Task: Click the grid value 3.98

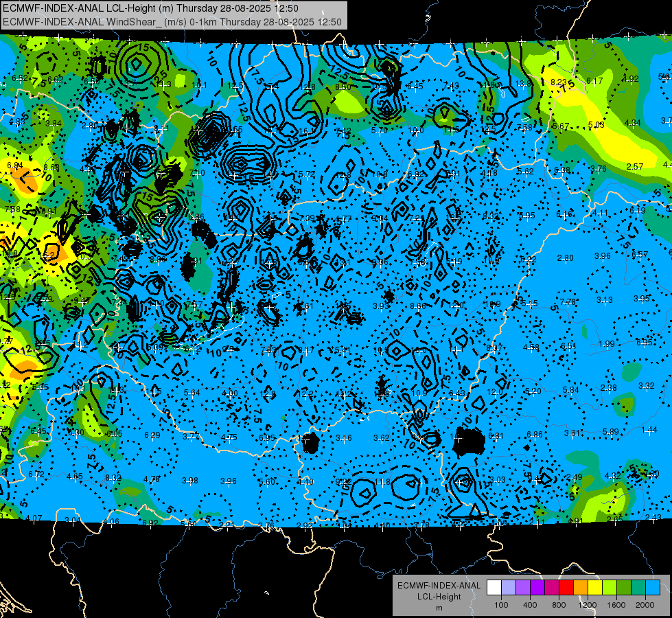Action: click(190, 481)
